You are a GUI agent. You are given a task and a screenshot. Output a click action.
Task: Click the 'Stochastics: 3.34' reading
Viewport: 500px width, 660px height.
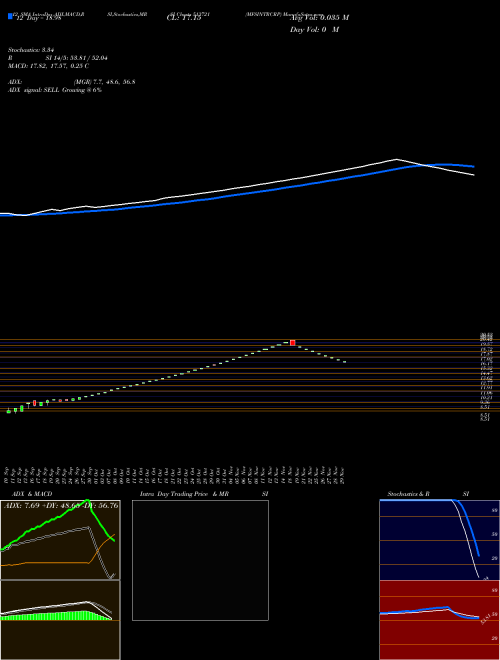click(x=29, y=50)
